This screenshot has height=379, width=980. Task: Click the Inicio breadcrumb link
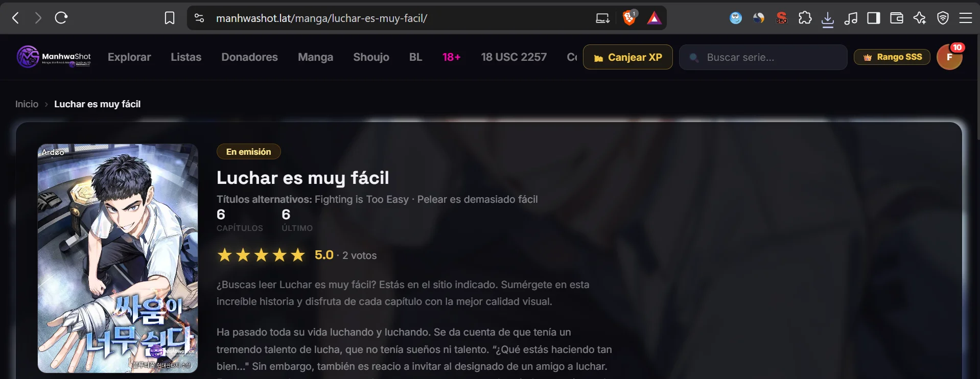(x=27, y=104)
